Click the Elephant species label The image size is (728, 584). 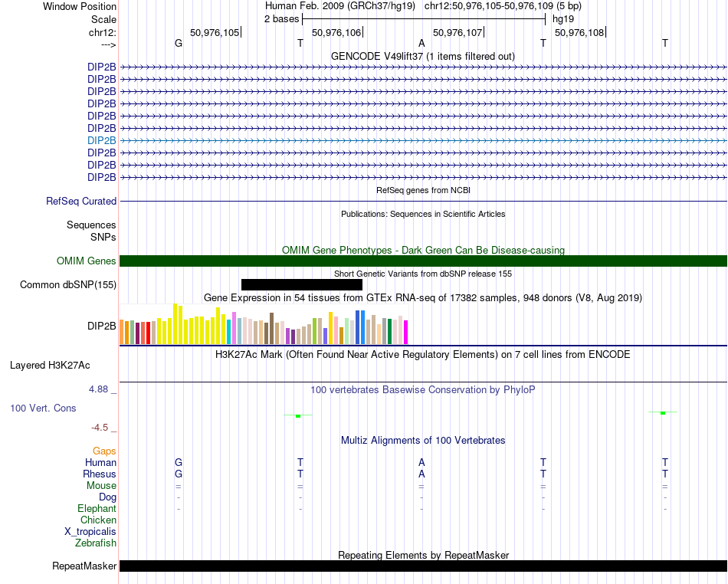point(97,508)
